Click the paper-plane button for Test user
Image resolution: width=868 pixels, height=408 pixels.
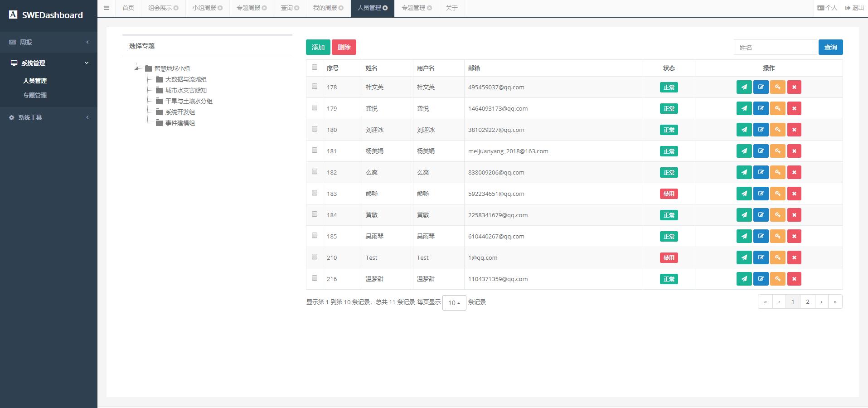click(744, 257)
